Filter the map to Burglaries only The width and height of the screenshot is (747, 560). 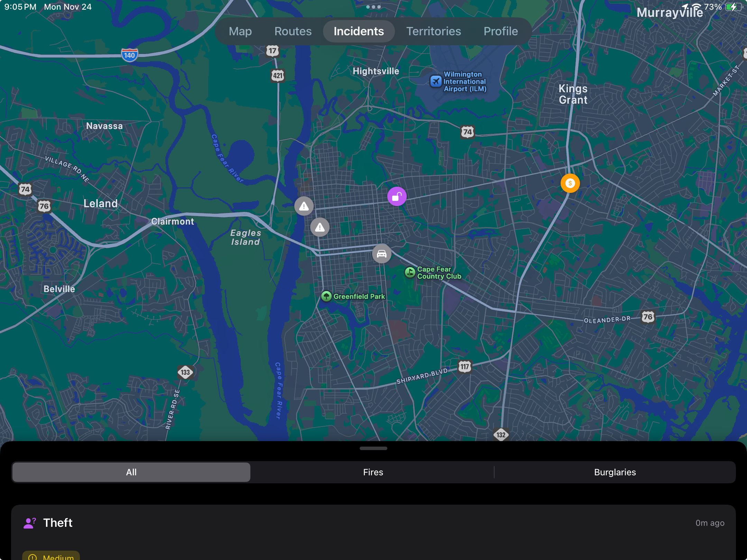pyautogui.click(x=615, y=472)
